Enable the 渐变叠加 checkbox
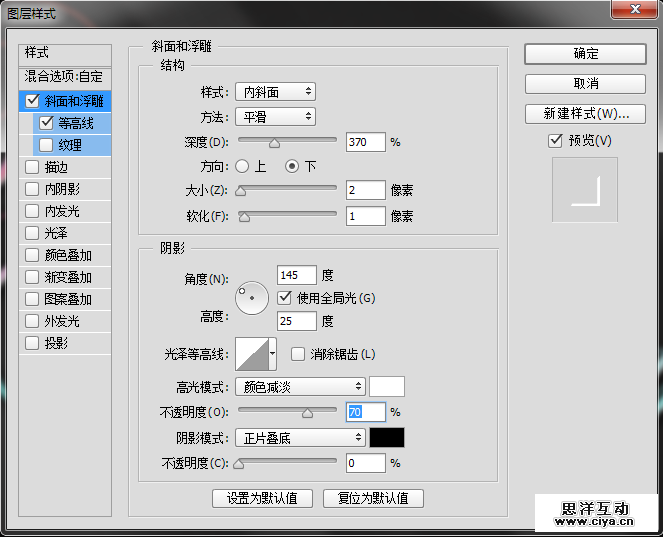The image size is (663, 537). click(x=32, y=277)
